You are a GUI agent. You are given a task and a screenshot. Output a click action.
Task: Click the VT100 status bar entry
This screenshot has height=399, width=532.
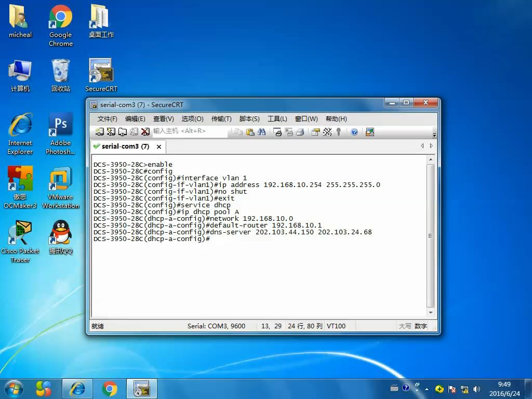[336, 326]
